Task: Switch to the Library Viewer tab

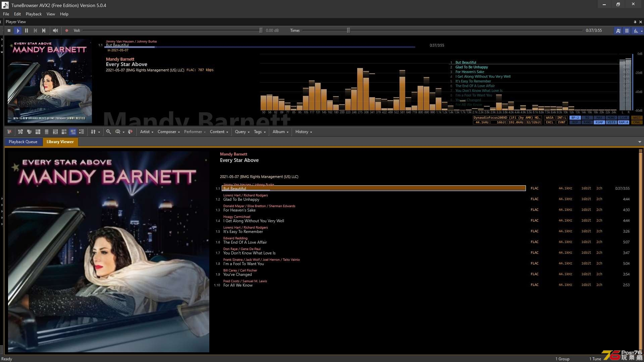Action: click(x=60, y=142)
